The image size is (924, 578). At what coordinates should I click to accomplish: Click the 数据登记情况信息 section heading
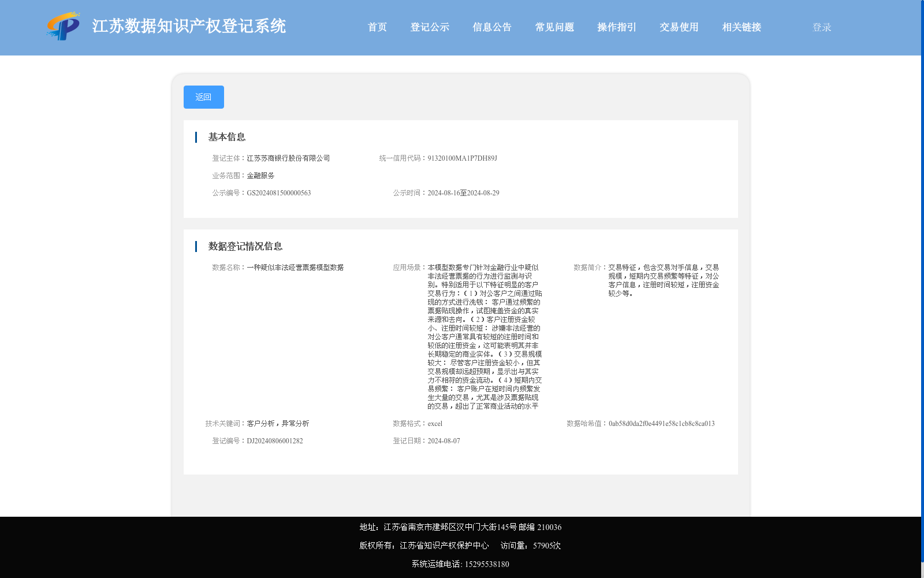pyautogui.click(x=245, y=246)
